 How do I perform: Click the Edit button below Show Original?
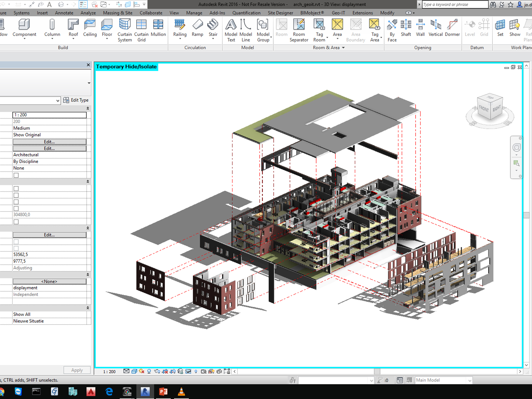click(50, 142)
